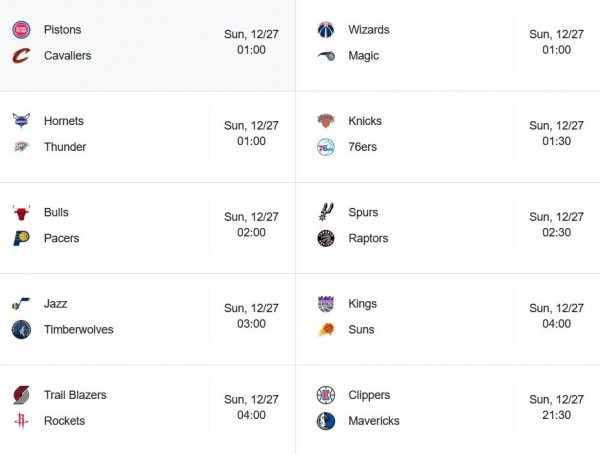This screenshot has width=600, height=454.
Task: Click the Thunder team logo
Action: tap(21, 147)
